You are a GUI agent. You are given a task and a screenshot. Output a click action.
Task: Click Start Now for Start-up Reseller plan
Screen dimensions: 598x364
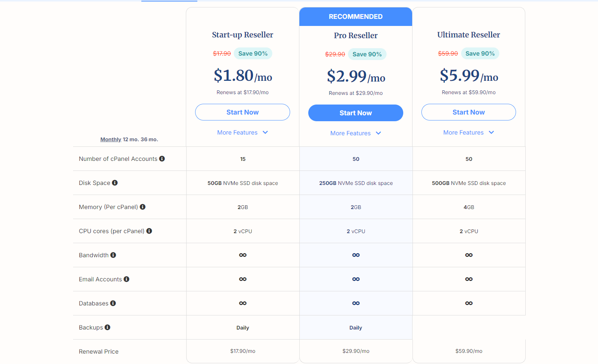[x=243, y=112]
